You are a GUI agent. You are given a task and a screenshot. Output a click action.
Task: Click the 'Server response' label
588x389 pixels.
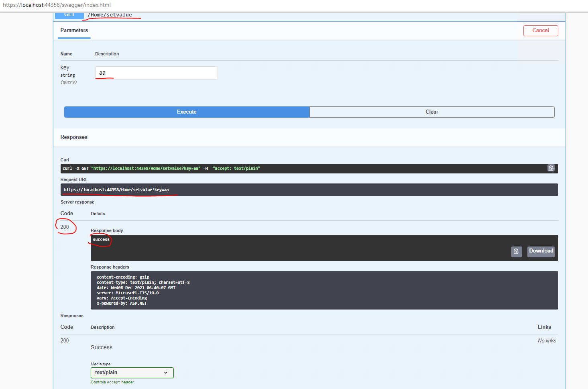[x=77, y=202]
